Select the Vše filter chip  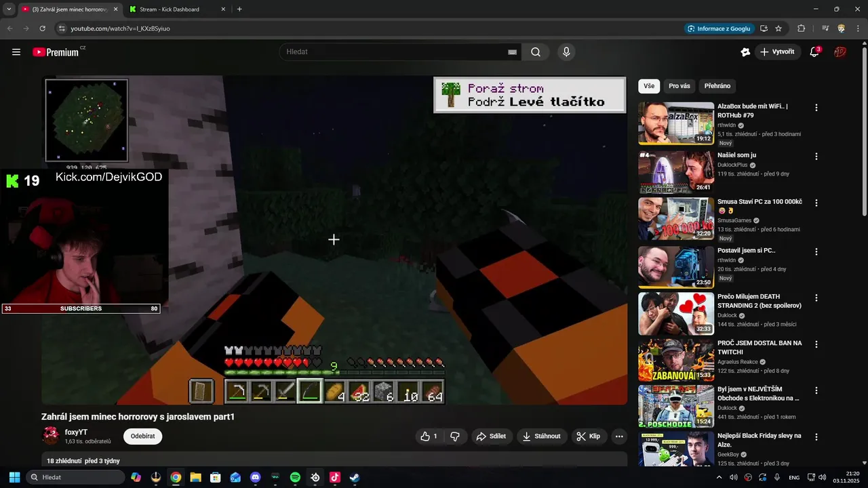tap(649, 86)
